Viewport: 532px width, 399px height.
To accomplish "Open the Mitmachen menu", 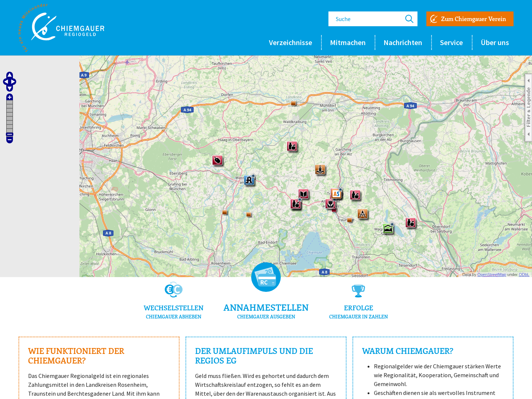I will pyautogui.click(x=348, y=42).
